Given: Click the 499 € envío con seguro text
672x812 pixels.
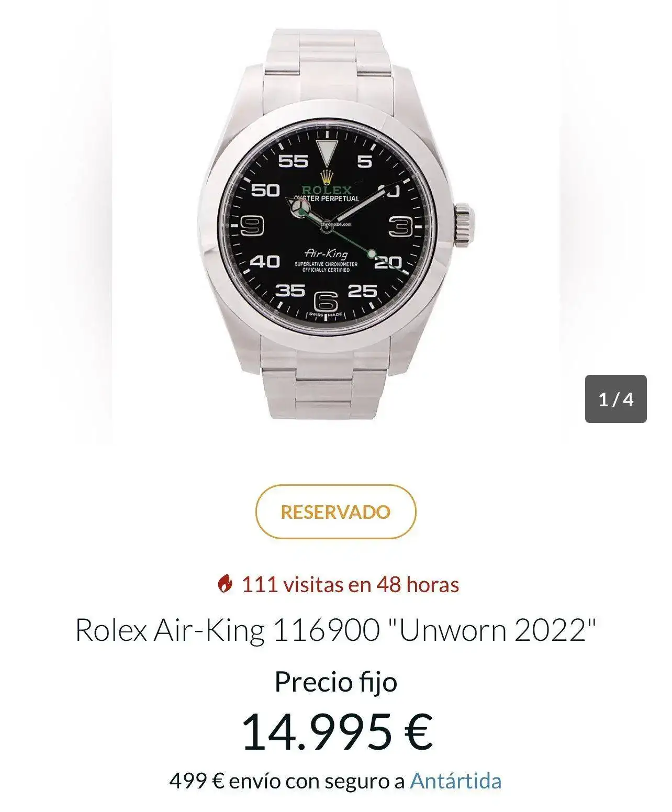Looking at the screenshot, I should pyautogui.click(x=287, y=781).
